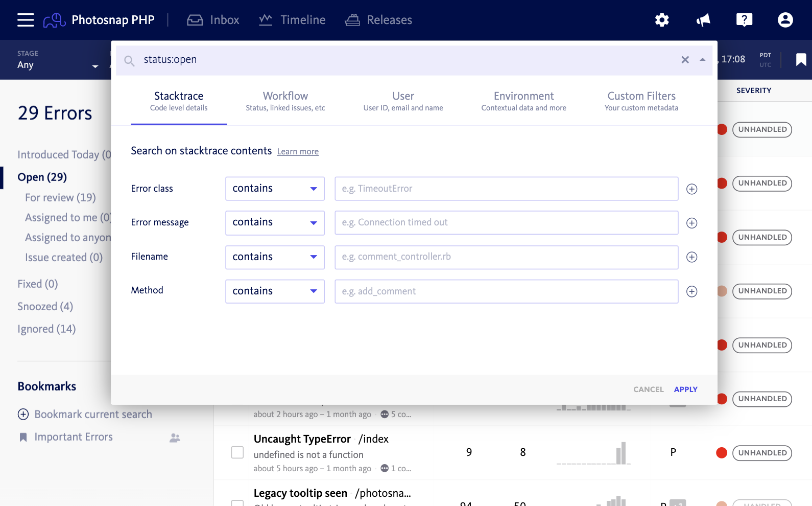The image size is (812, 506).
Task: Click comment bubble icon on Uncaught TypeError row
Action: pyautogui.click(x=385, y=468)
